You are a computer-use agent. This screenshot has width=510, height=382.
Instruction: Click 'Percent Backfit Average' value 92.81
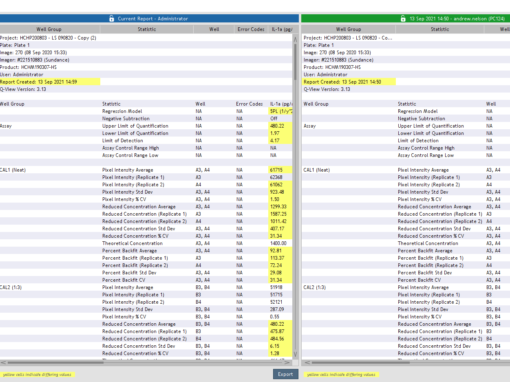281,251
